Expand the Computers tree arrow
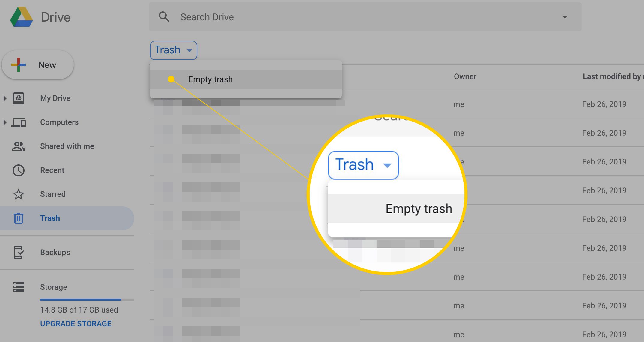 click(x=5, y=122)
